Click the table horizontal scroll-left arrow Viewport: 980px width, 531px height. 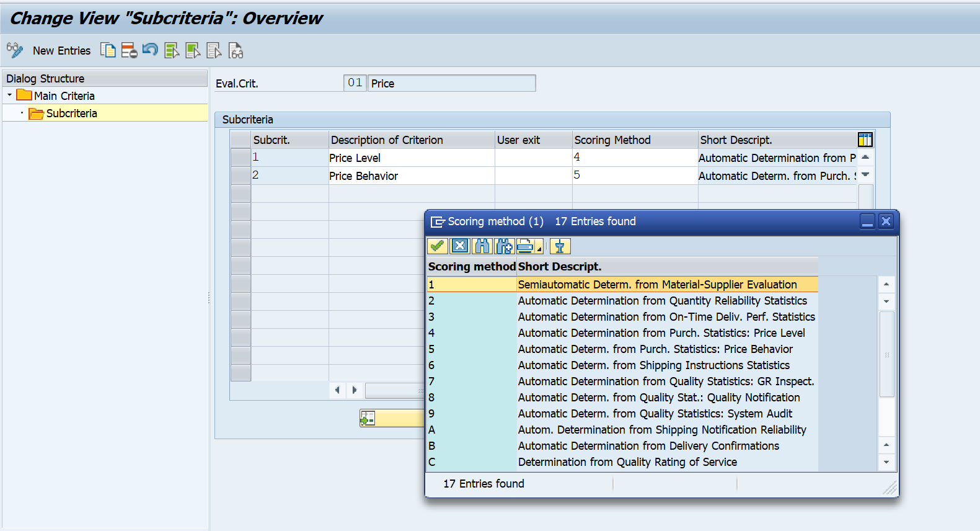pos(337,390)
